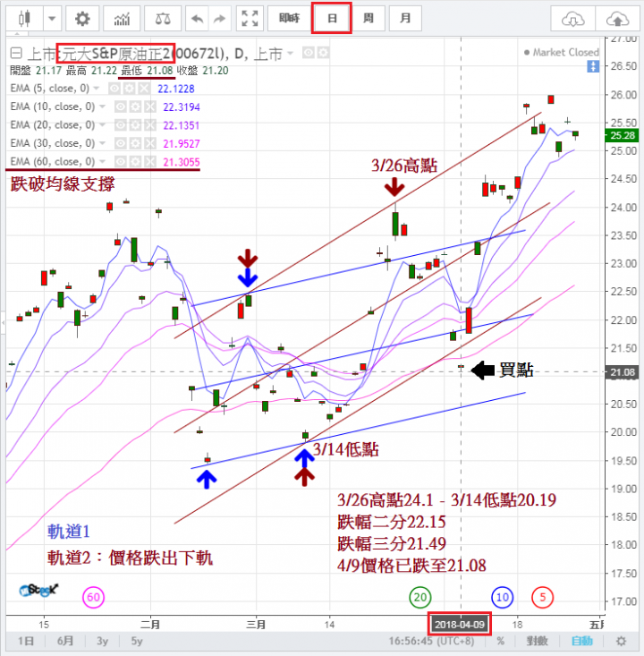The width and height of the screenshot is (644, 656).
Task: Toggle auto scale with 自動 button
Action: [582, 641]
